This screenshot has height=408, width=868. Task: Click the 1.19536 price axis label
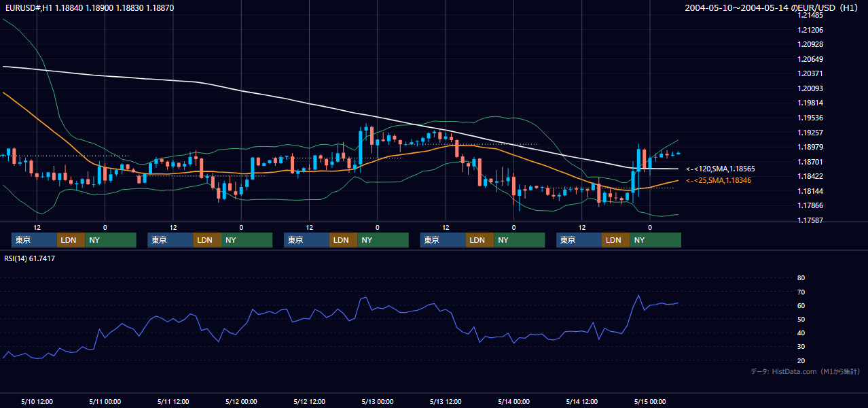point(811,118)
